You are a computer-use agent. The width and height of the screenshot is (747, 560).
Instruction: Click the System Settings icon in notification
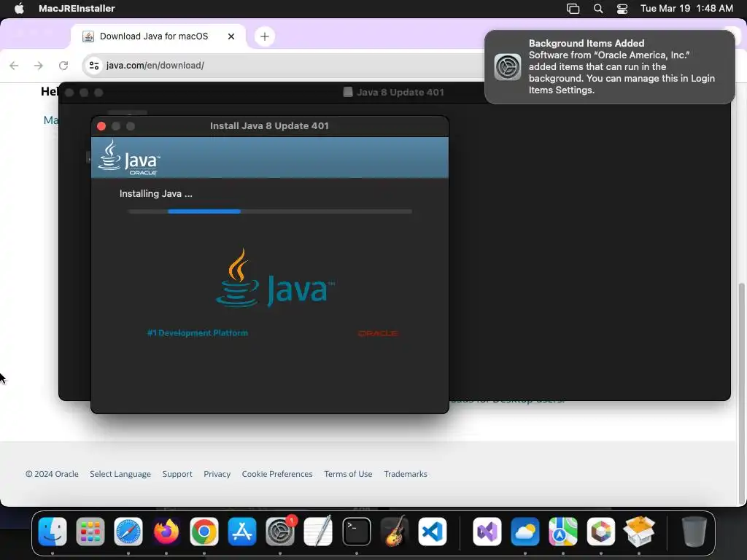pyautogui.click(x=508, y=66)
